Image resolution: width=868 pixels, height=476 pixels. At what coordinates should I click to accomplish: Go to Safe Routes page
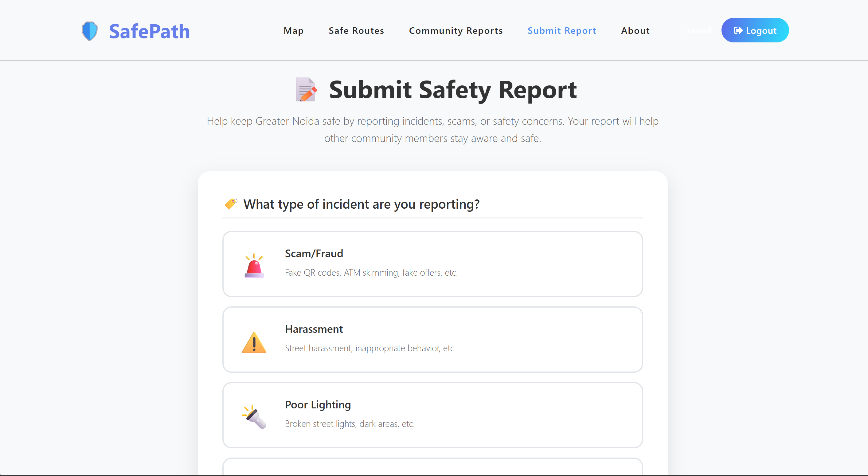coord(356,31)
